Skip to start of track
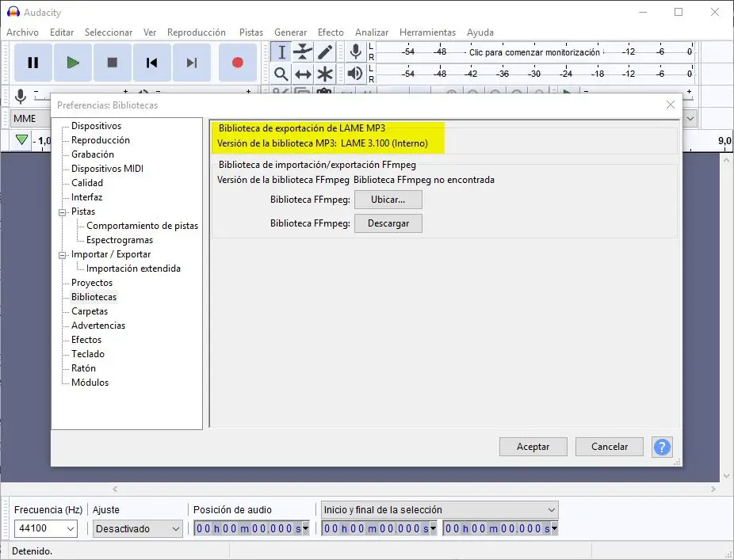Screen dimensions: 734x560 (x=152, y=63)
